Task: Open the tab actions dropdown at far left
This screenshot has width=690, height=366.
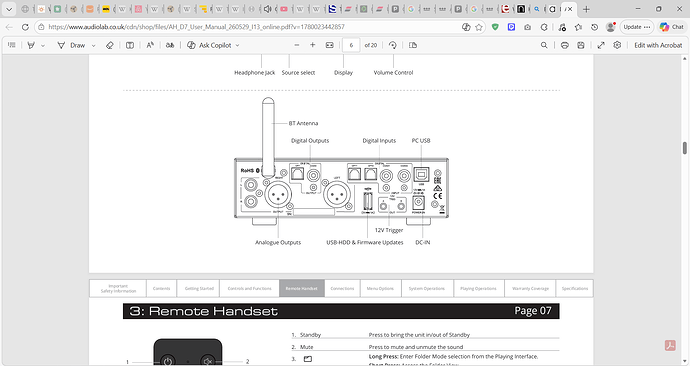Action: point(9,9)
